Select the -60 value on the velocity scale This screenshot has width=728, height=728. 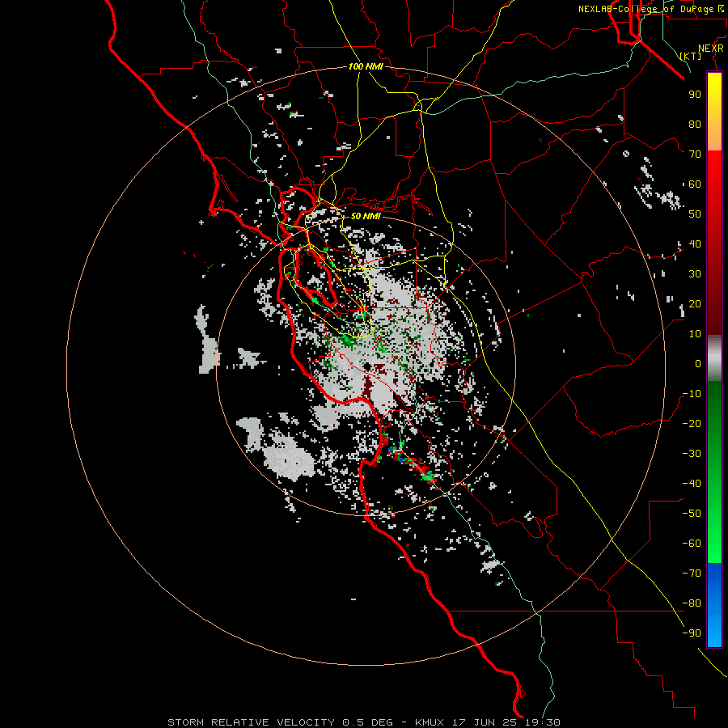point(692,544)
